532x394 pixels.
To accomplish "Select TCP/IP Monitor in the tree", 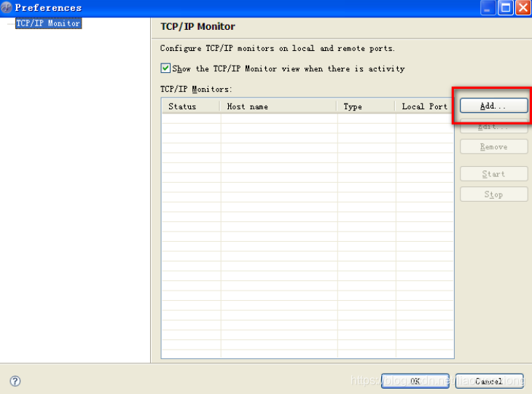I will (x=48, y=23).
